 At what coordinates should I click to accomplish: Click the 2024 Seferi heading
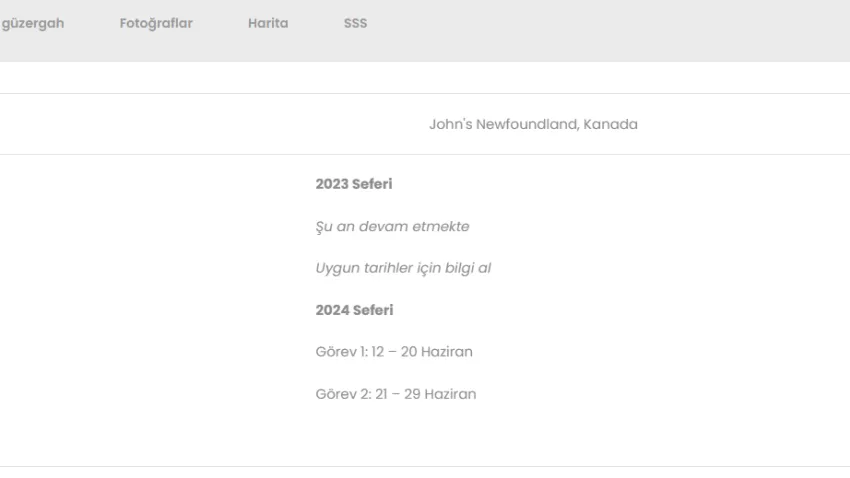coord(354,310)
